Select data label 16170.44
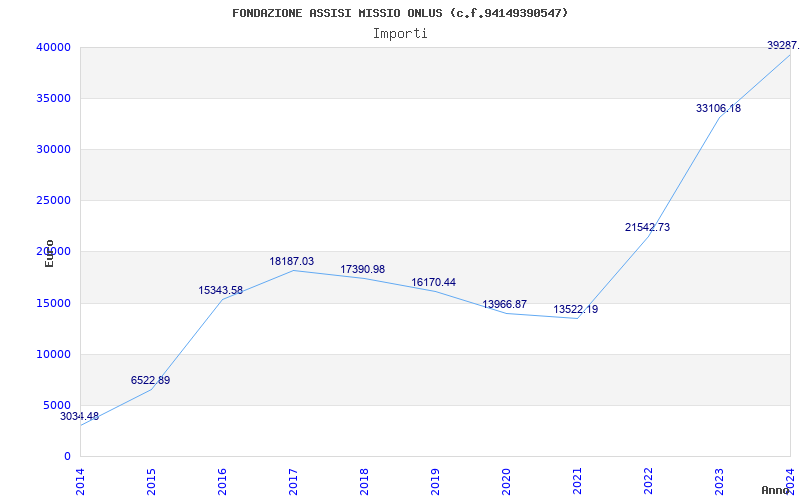 point(434,282)
